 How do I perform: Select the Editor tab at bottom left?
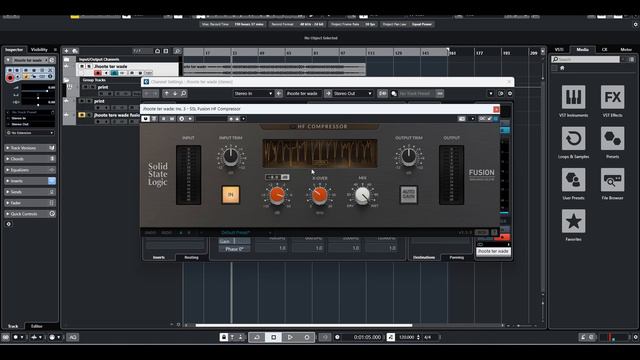click(x=36, y=326)
